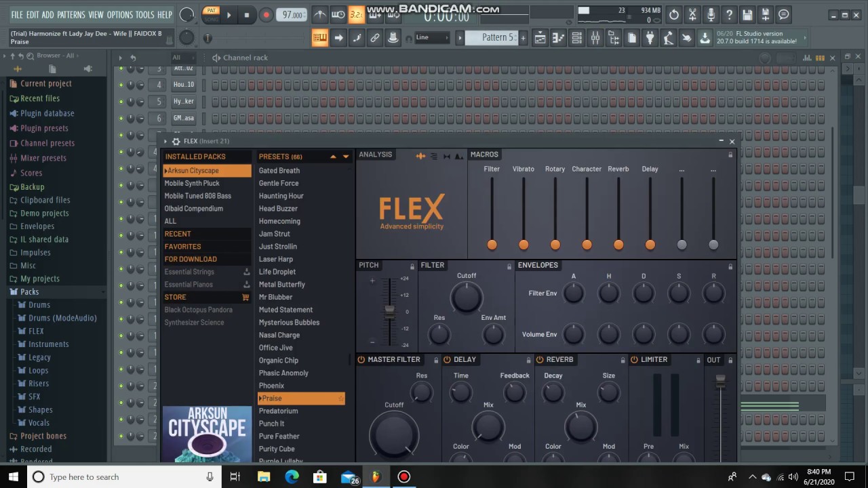
Task: Click the tempo 97.000 field
Action: click(x=292, y=15)
